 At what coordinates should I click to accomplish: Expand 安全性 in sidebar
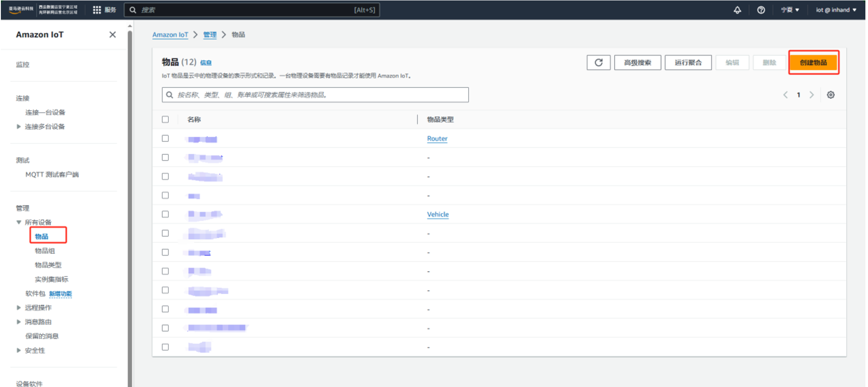(x=19, y=350)
